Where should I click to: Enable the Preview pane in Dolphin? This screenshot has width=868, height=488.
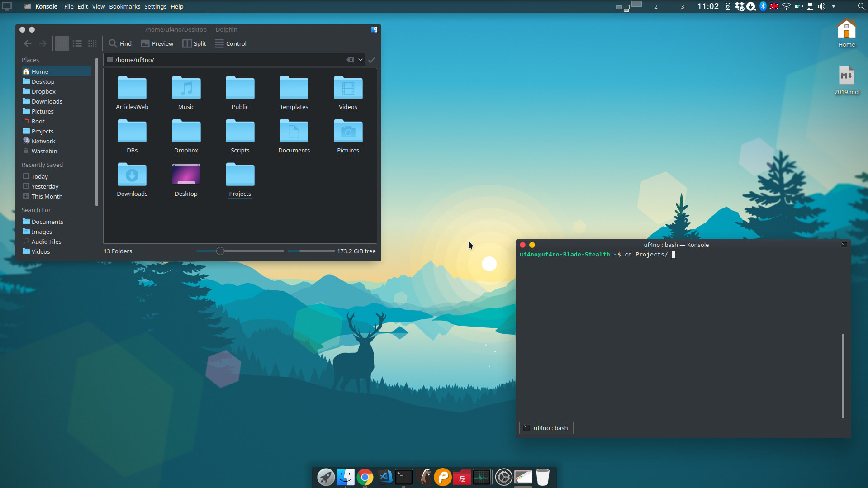pyautogui.click(x=157, y=43)
